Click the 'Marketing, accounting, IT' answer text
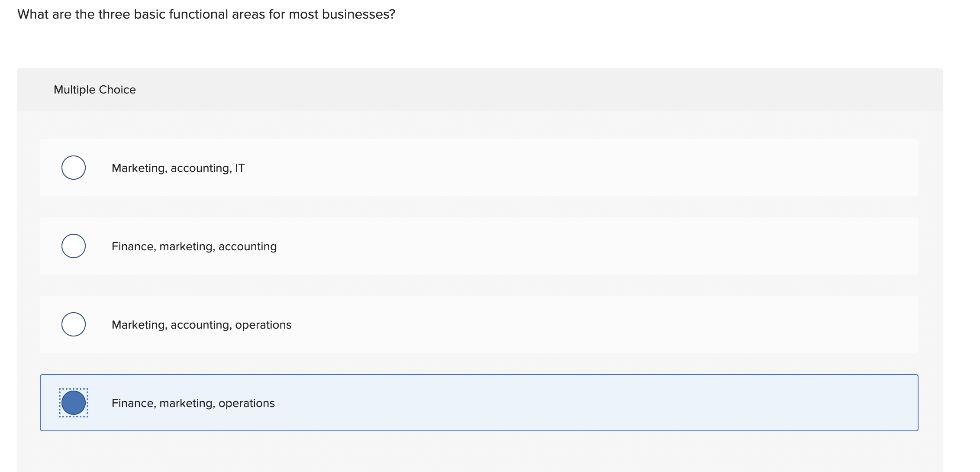 [178, 168]
